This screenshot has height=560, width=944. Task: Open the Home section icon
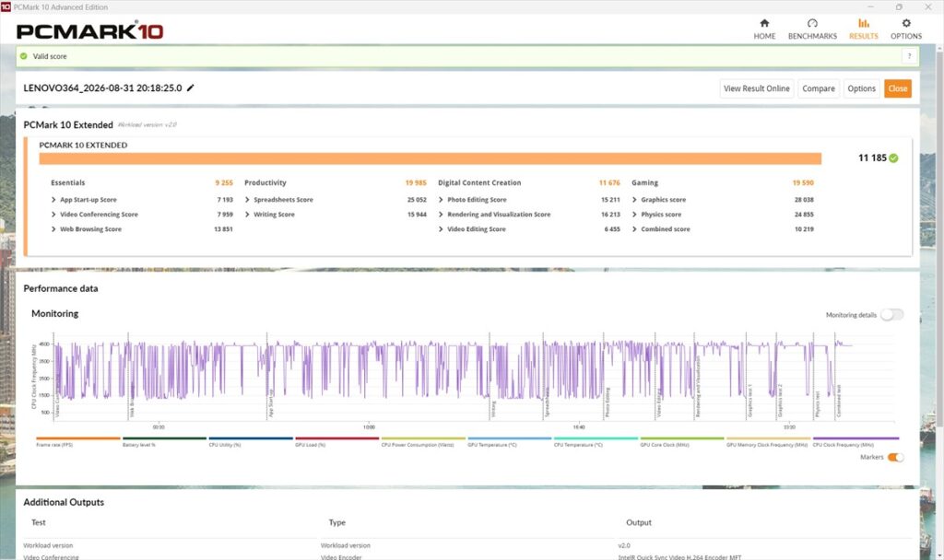click(x=764, y=23)
